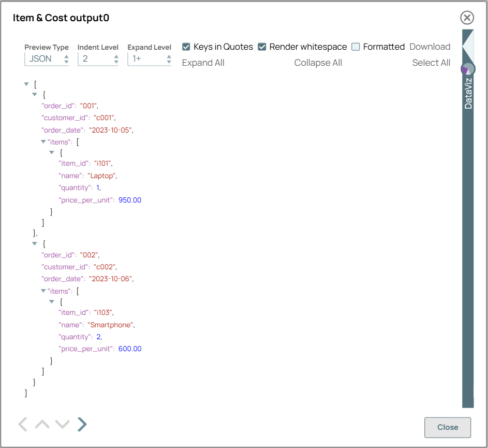Collapse all nodes with Collapse All
The height and width of the screenshot is (448, 488).
318,62
